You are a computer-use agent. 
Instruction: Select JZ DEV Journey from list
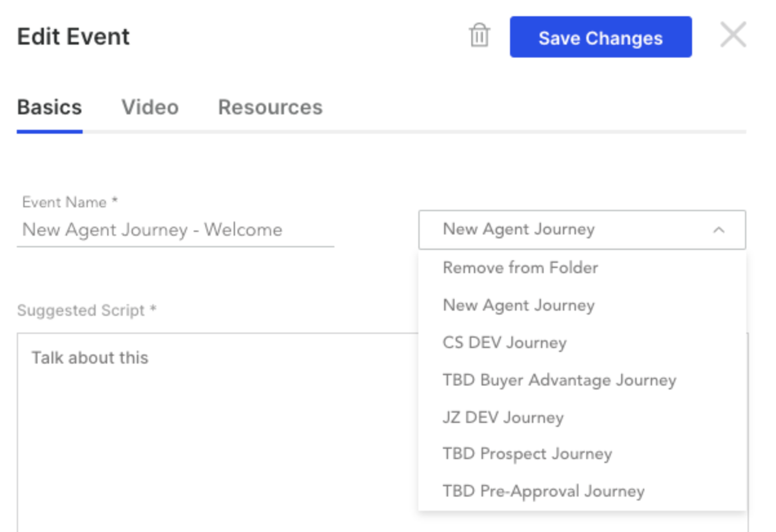pos(582,417)
